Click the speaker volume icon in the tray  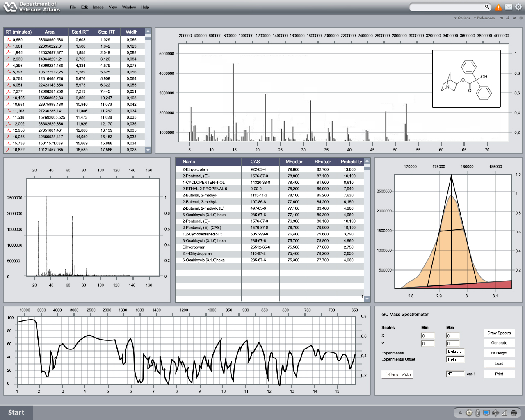point(495,413)
